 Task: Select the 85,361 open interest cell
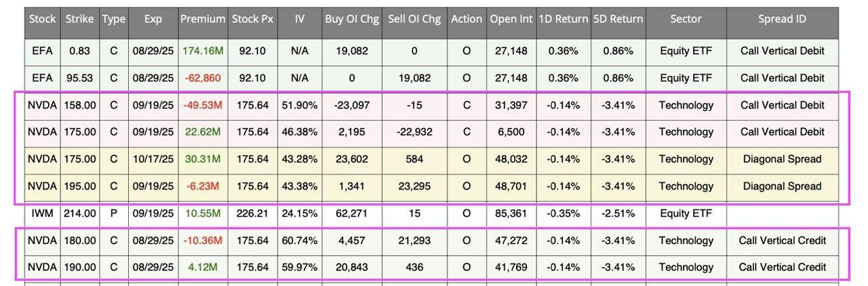pyautogui.click(x=511, y=213)
